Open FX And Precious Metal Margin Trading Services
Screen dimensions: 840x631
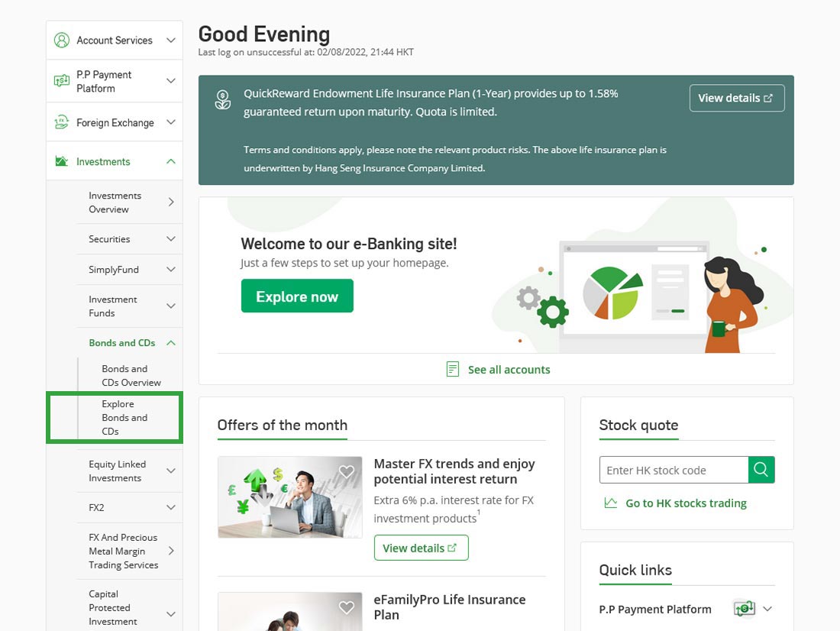click(x=123, y=551)
